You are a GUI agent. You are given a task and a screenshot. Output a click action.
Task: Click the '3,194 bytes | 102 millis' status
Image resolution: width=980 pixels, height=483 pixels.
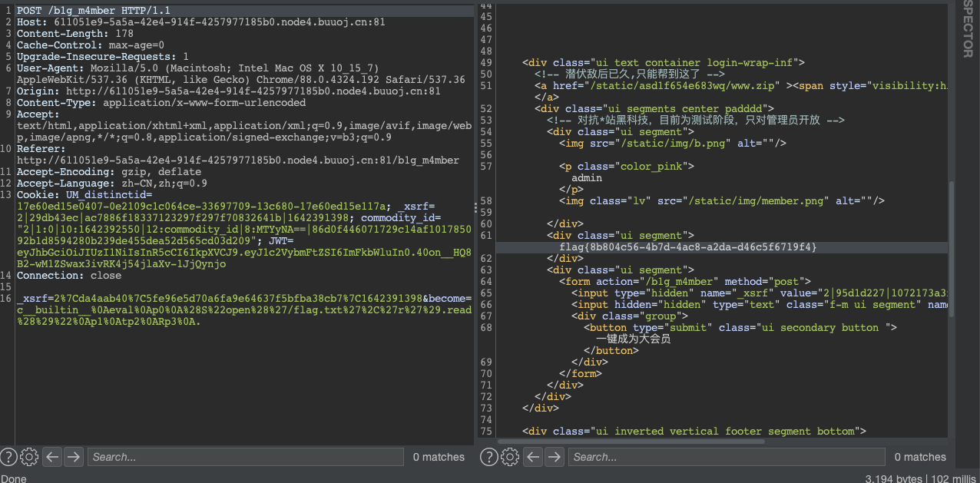pyautogui.click(x=922, y=478)
